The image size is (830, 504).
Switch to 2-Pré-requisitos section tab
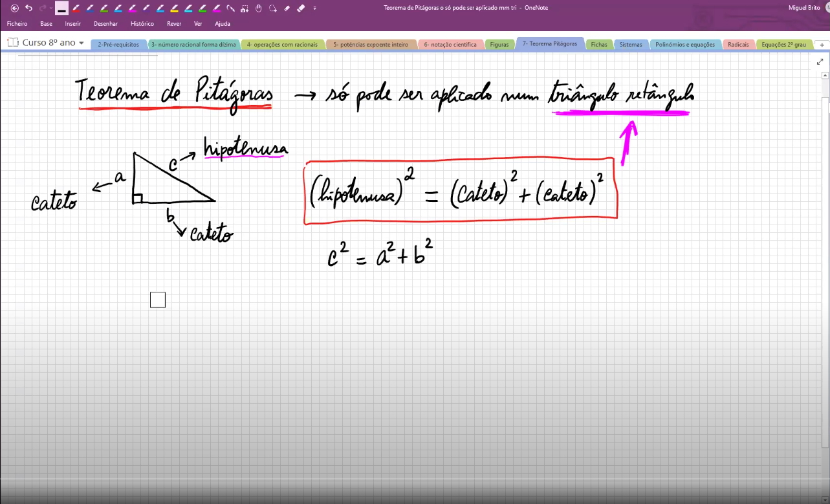click(118, 45)
